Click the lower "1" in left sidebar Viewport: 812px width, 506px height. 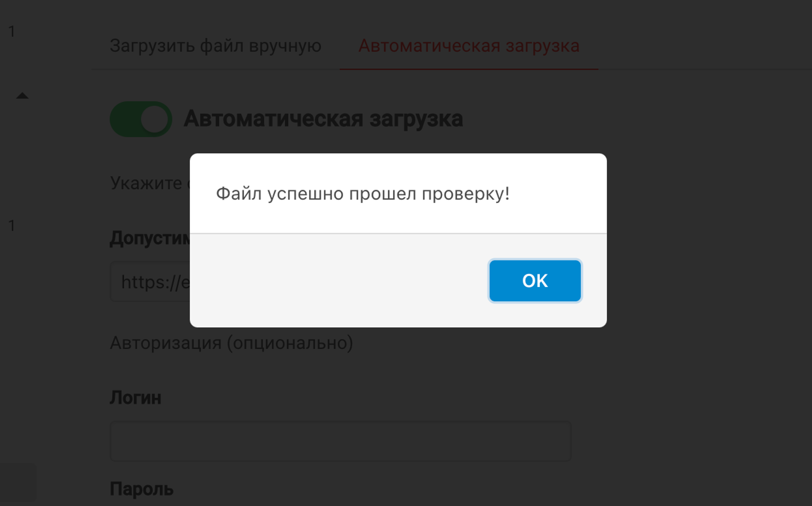[x=12, y=225]
